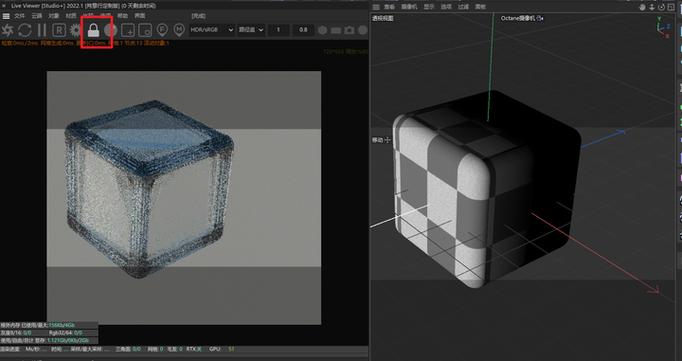This screenshot has width=682, height=361.
Task: Open the 对象 menu in Live Viewer
Action: tap(54, 16)
